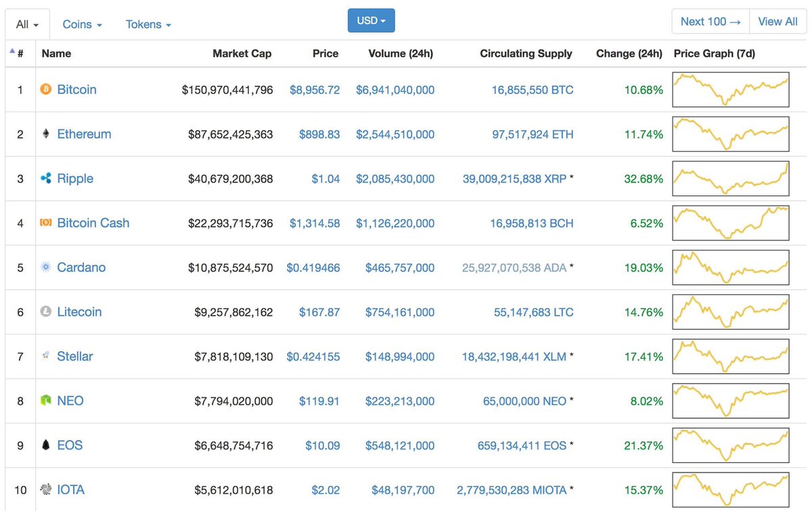Click Ethereum volume $2,544,510,000
Viewport: 812px width, 511px height.
click(x=395, y=134)
